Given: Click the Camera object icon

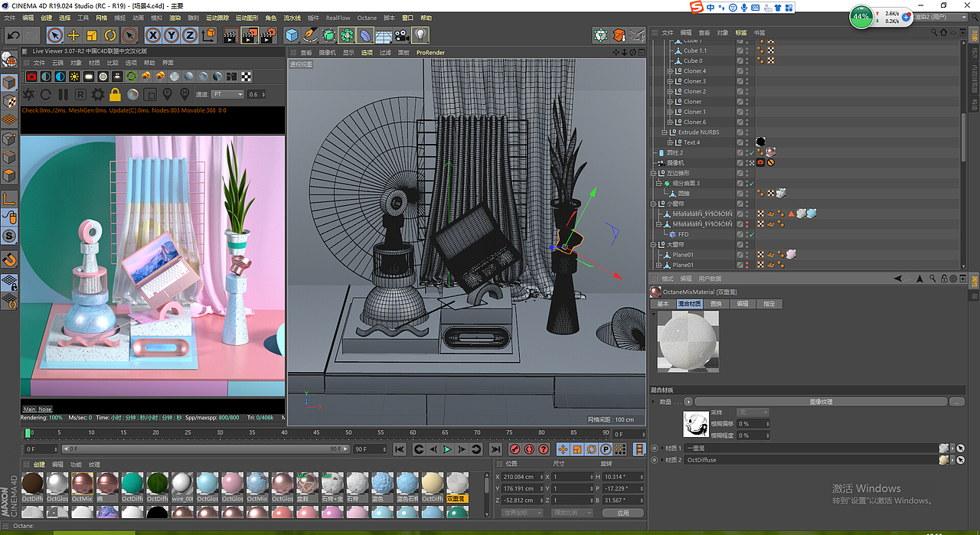Looking at the screenshot, I should tap(402, 35).
